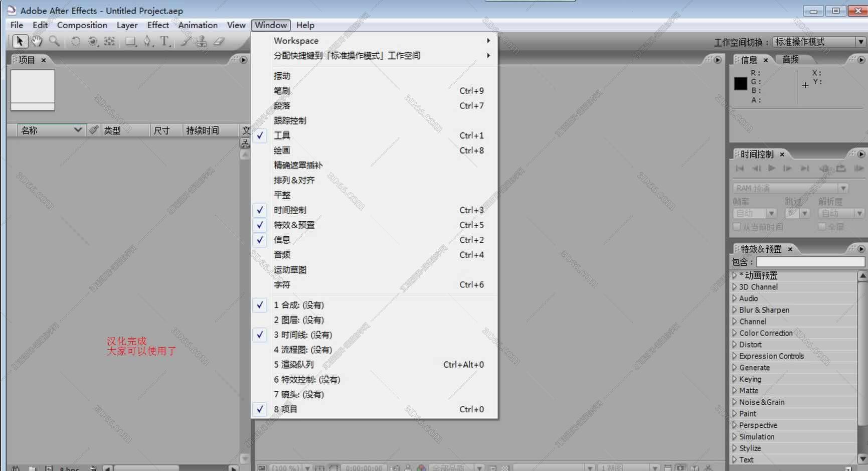Toggle the 8 项目 menu item
The image size is (868, 471).
click(x=375, y=409)
